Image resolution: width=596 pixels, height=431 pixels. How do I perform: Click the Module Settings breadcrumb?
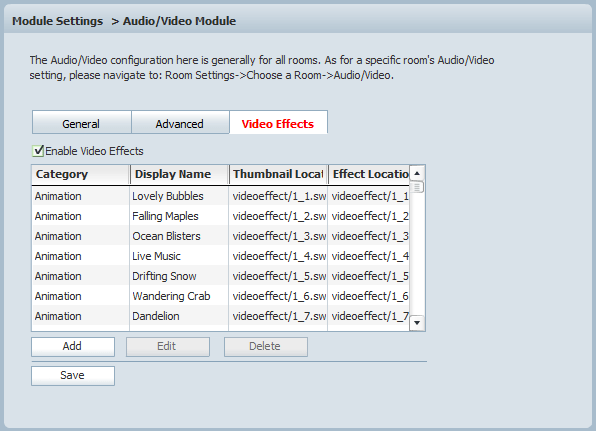(57, 21)
